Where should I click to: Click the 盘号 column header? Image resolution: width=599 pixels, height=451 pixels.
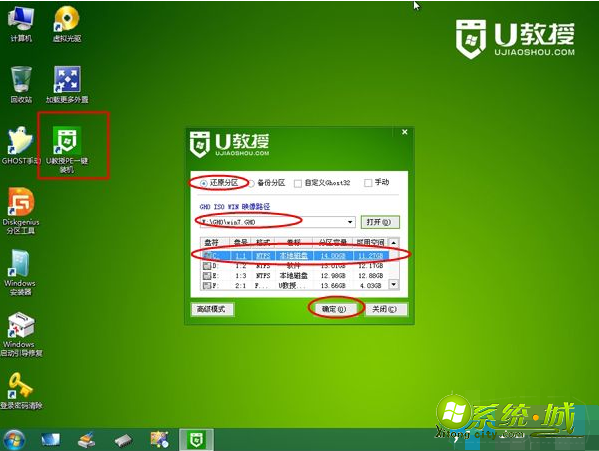[241, 242]
